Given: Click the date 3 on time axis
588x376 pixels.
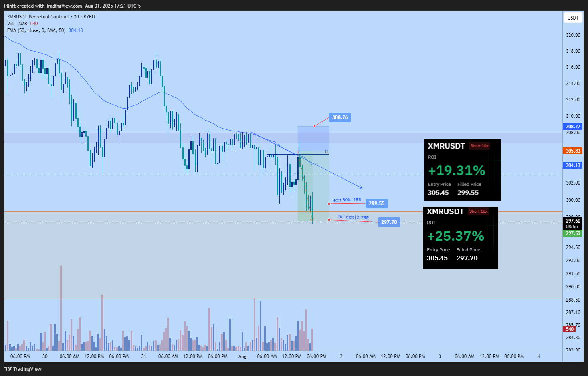Looking at the screenshot, I should 440,356.
